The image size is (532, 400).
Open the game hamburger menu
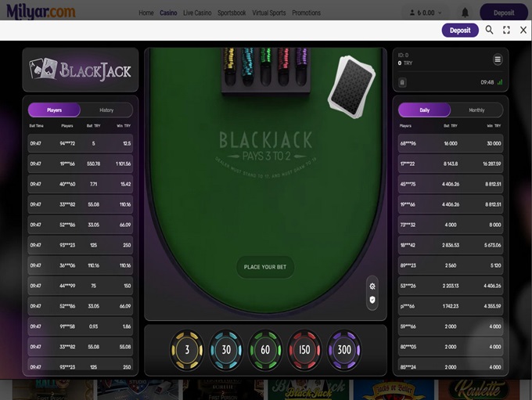[x=498, y=59]
